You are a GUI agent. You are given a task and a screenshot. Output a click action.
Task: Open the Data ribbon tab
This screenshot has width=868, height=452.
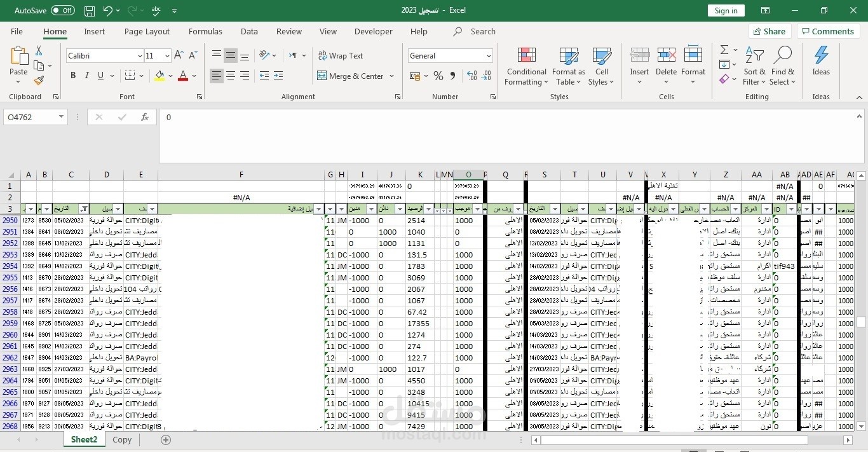pos(249,31)
